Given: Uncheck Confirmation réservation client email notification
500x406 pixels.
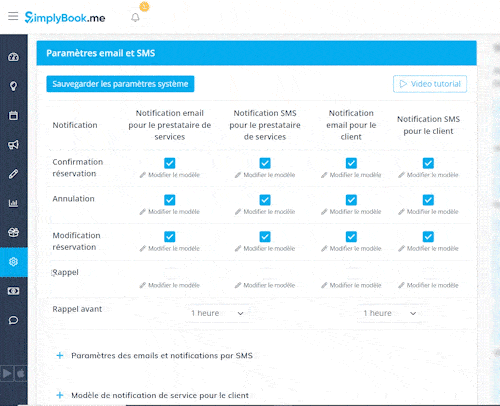Looking at the screenshot, I should [351, 163].
